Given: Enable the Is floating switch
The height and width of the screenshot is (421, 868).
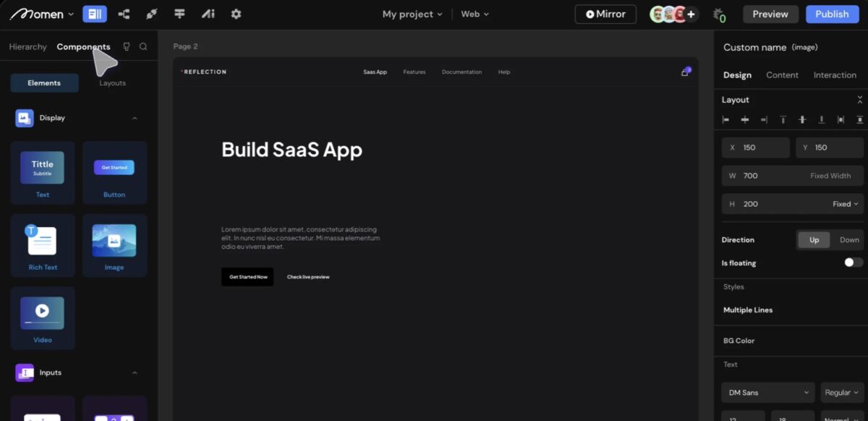Looking at the screenshot, I should pos(854,263).
